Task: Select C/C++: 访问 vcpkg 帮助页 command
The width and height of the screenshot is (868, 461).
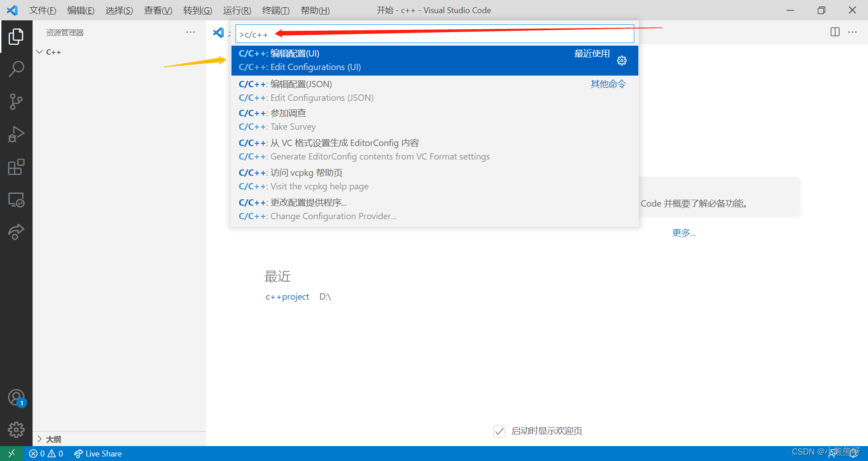Action: point(434,179)
